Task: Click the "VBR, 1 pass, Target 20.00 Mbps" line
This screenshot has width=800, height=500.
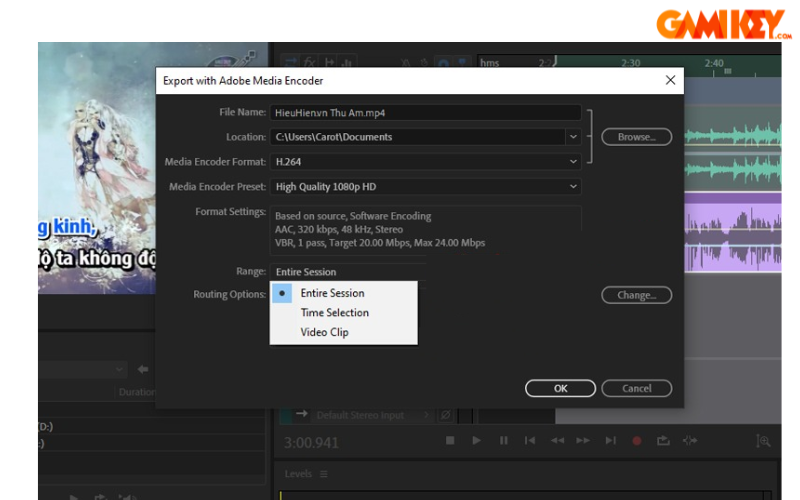Action: tap(380, 243)
